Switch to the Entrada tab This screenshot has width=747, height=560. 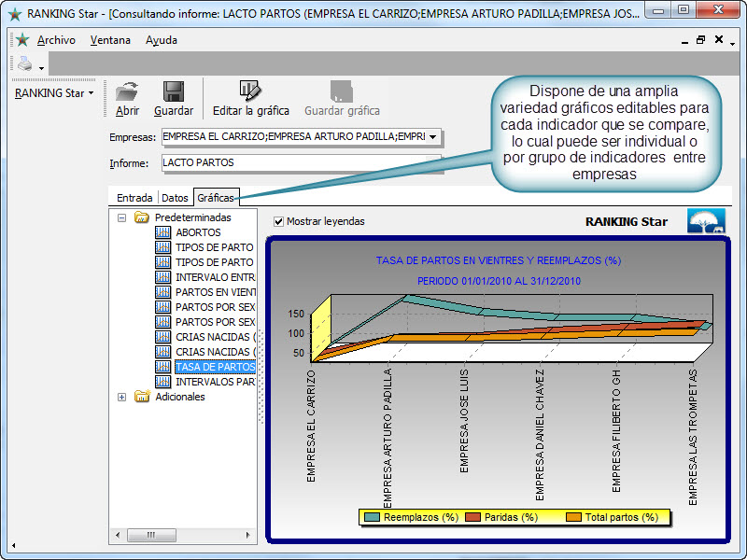tap(134, 198)
